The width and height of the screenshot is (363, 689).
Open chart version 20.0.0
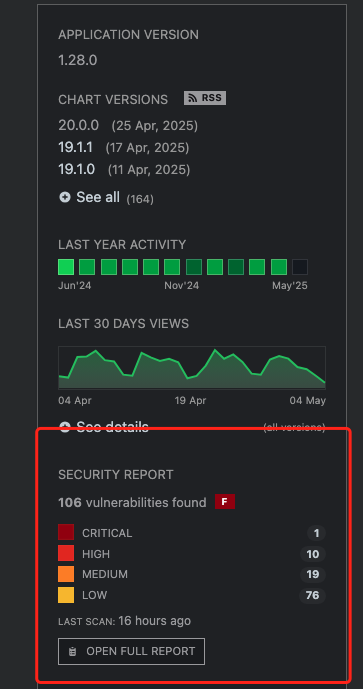coord(79,125)
